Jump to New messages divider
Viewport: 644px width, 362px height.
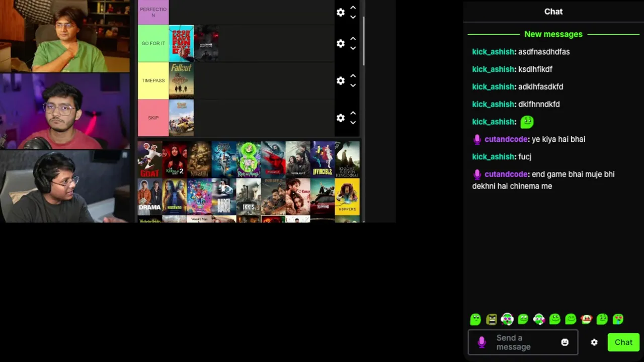(x=553, y=34)
